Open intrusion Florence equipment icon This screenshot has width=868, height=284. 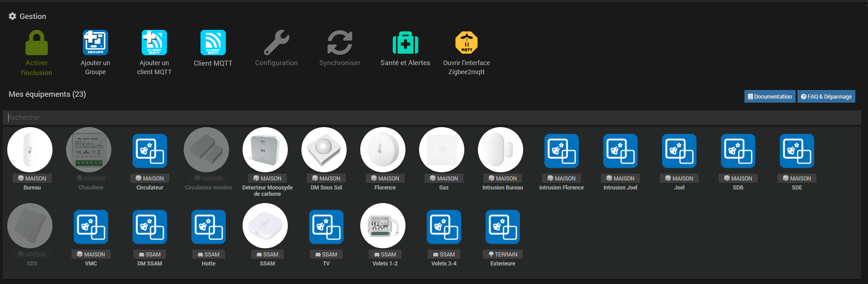click(562, 151)
